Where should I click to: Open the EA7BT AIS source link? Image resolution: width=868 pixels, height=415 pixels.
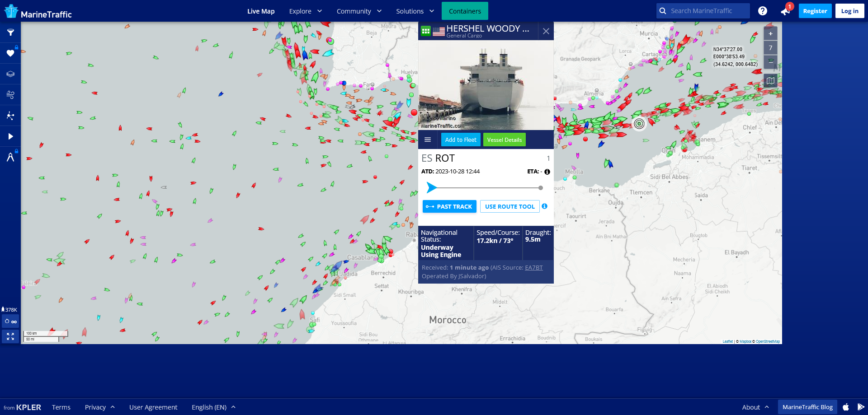(534, 267)
